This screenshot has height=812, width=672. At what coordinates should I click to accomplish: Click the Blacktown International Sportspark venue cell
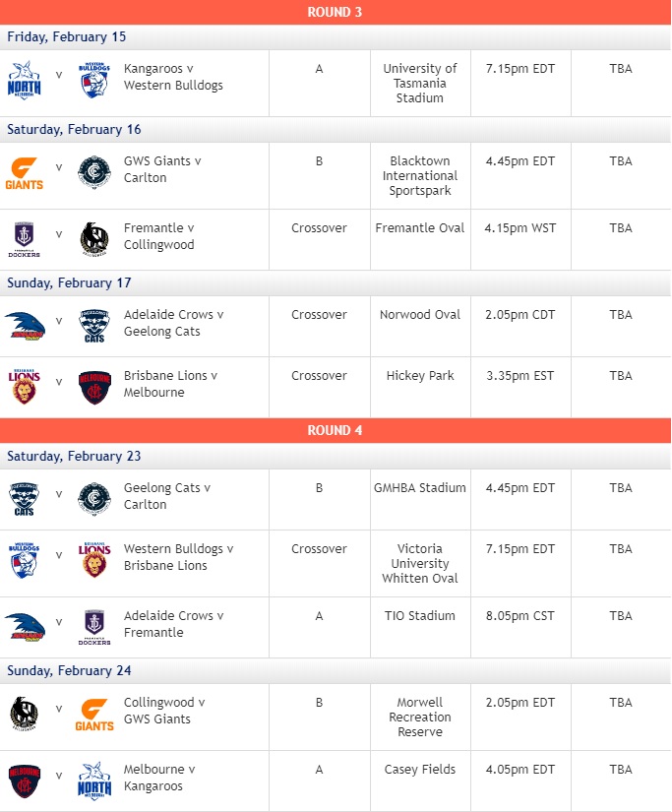tap(420, 175)
